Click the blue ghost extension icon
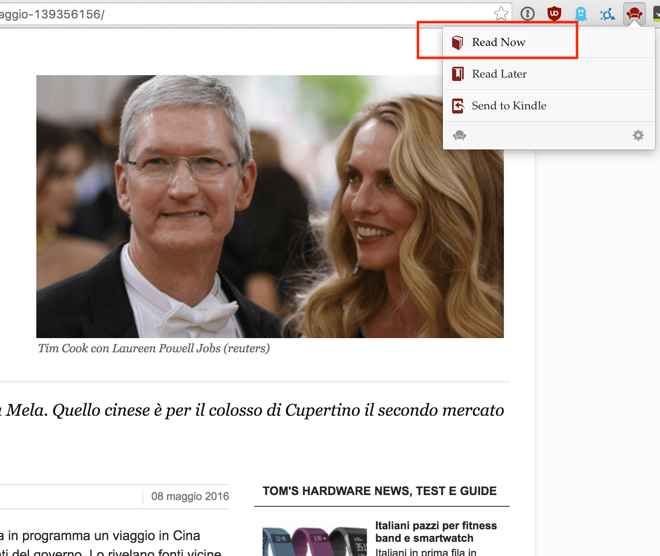Screen dimensions: 660x556 (x=580, y=14)
